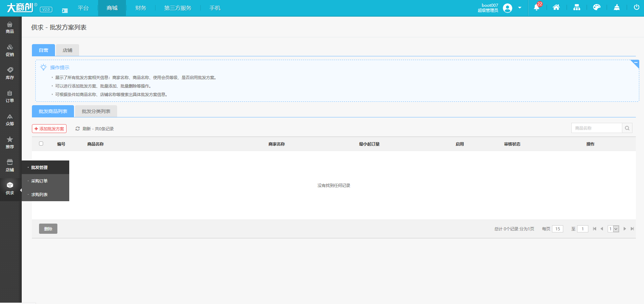
Task: Open the page number dropdown
Action: click(x=613, y=229)
